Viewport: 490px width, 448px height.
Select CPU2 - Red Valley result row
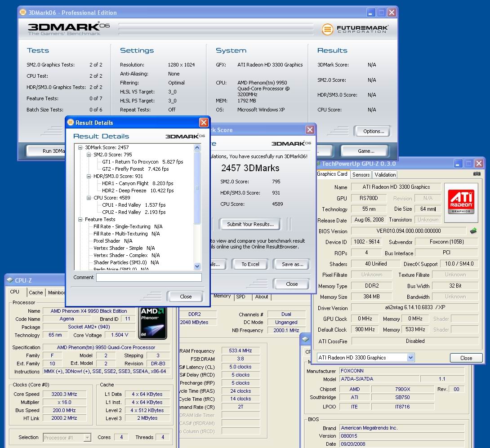coord(134,212)
